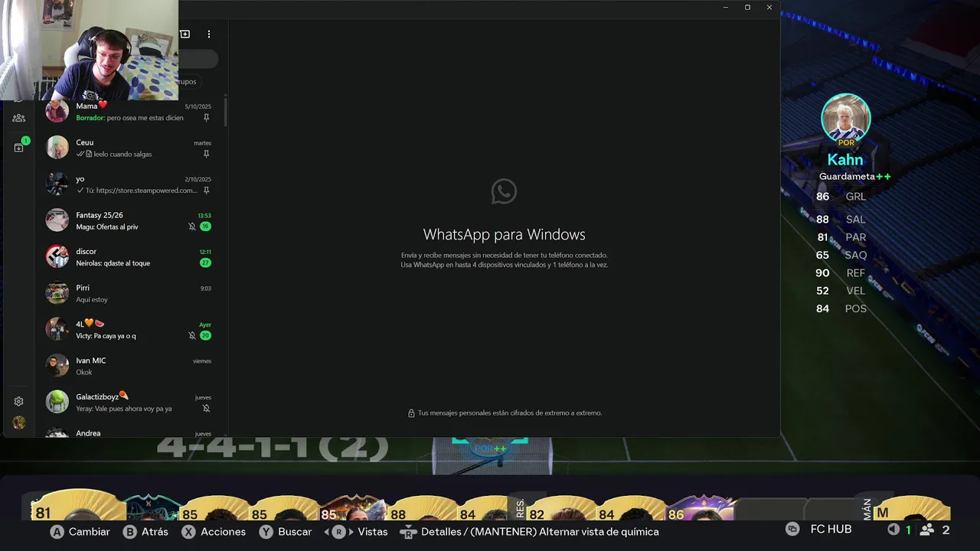The height and width of the screenshot is (551, 980).
Task: Click the Ceuu profile picture
Action: pos(57,147)
